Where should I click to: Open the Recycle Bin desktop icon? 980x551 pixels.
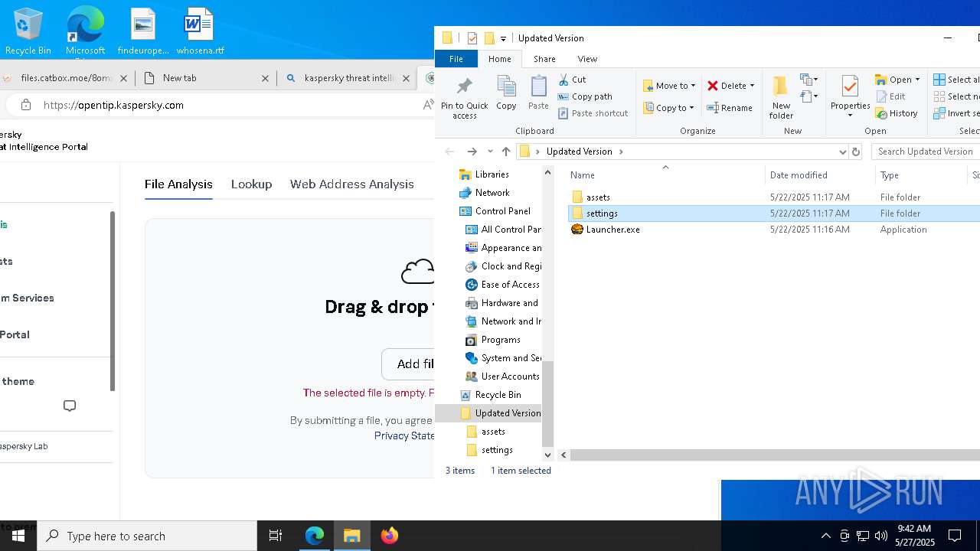28,32
